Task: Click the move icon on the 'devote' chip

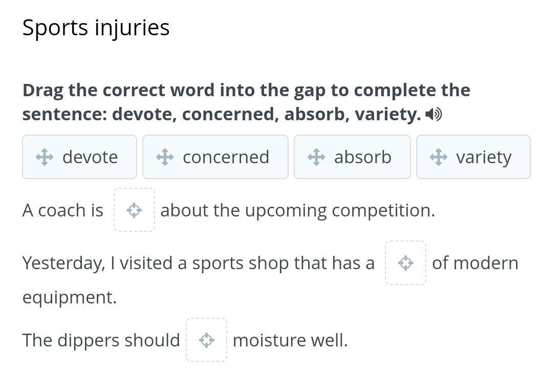Action: [x=45, y=157]
